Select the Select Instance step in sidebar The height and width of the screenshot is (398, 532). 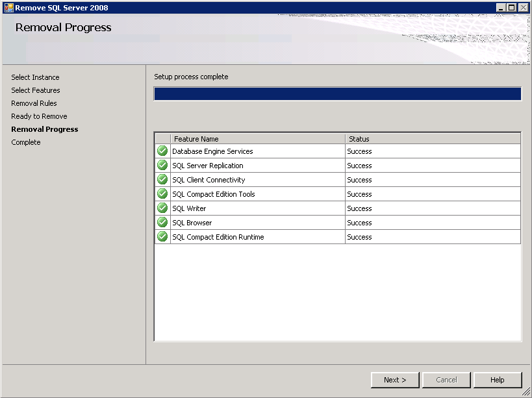pos(35,77)
